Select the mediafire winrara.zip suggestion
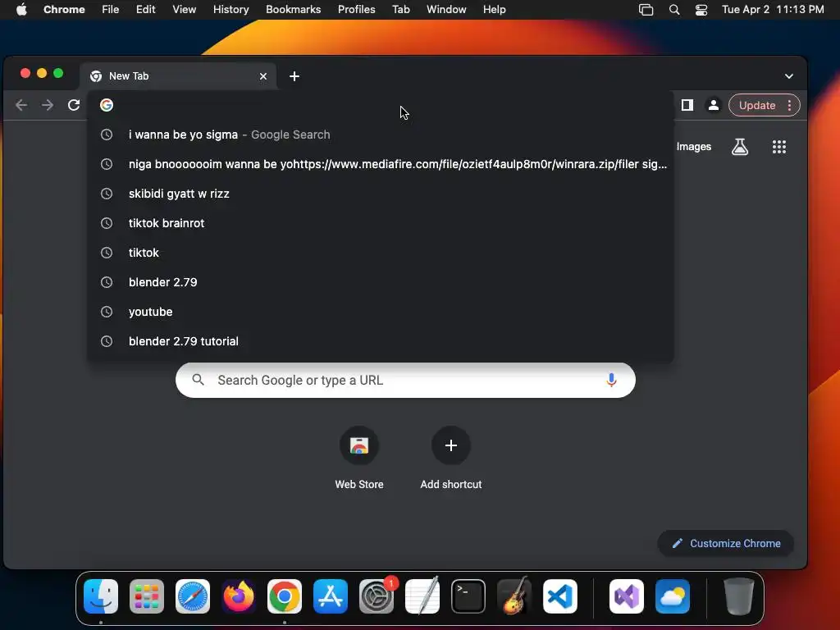Viewport: 840px width, 630px height. point(381,164)
